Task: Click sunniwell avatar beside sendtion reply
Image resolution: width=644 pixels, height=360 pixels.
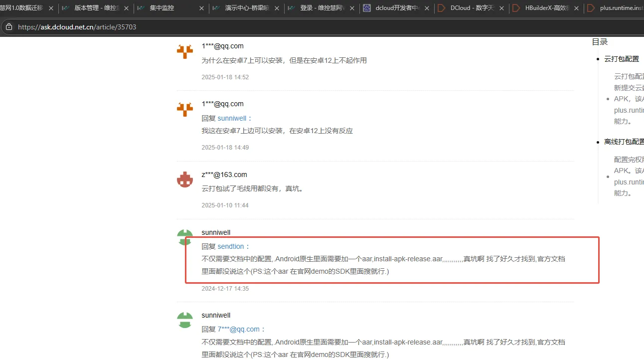Action: coord(185,237)
